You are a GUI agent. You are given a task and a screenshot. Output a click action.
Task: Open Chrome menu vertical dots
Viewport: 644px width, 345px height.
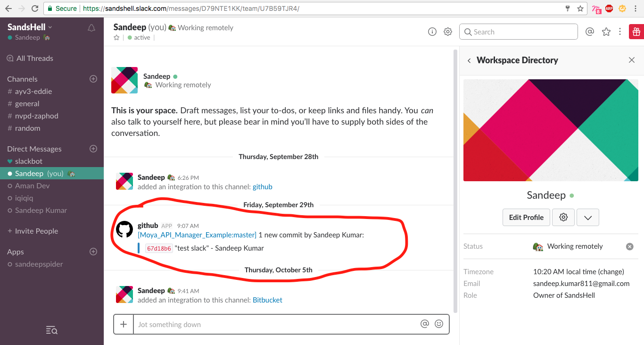pos(636,8)
